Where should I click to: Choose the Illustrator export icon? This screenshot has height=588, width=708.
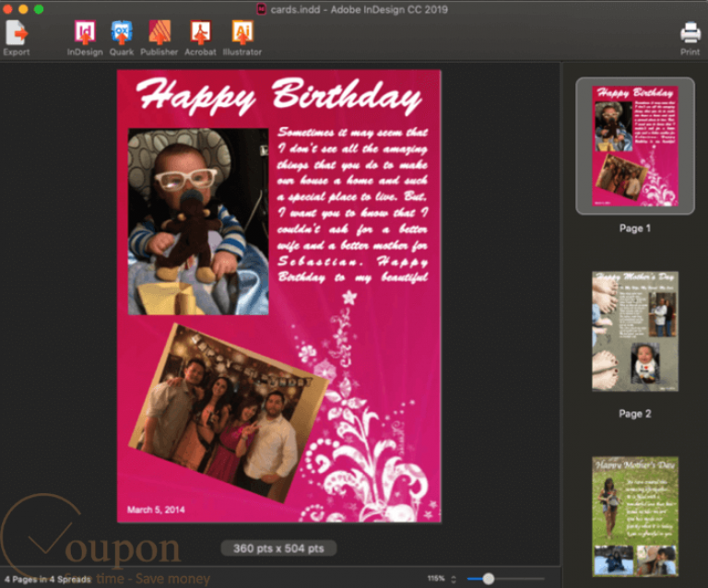[x=242, y=32]
